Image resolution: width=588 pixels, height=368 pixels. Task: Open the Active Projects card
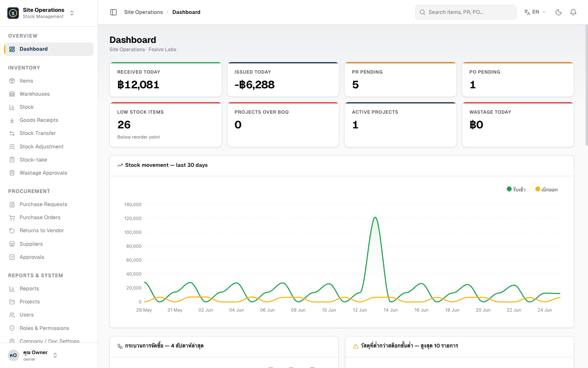401,125
